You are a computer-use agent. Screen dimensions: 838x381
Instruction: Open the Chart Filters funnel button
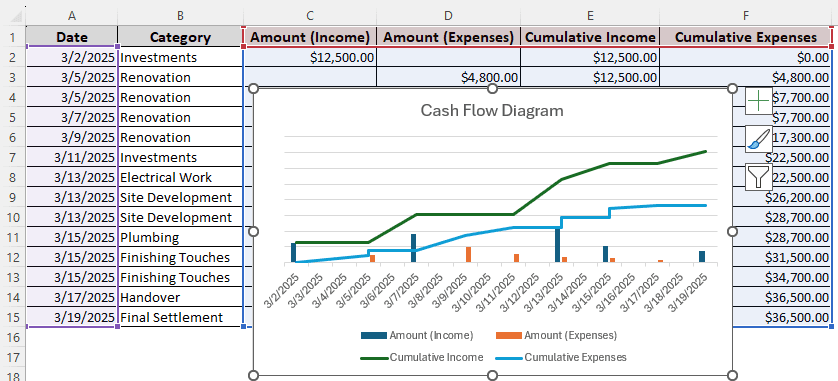coord(758,177)
